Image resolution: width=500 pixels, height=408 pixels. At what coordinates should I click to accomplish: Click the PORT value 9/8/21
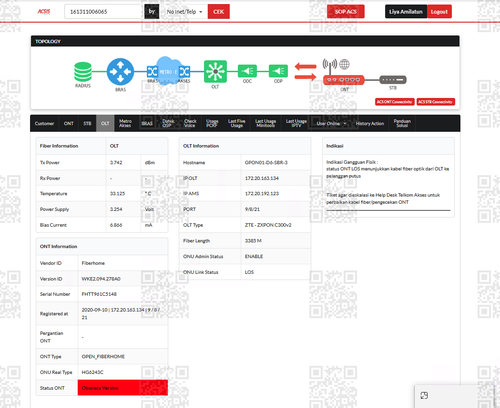[x=252, y=209]
